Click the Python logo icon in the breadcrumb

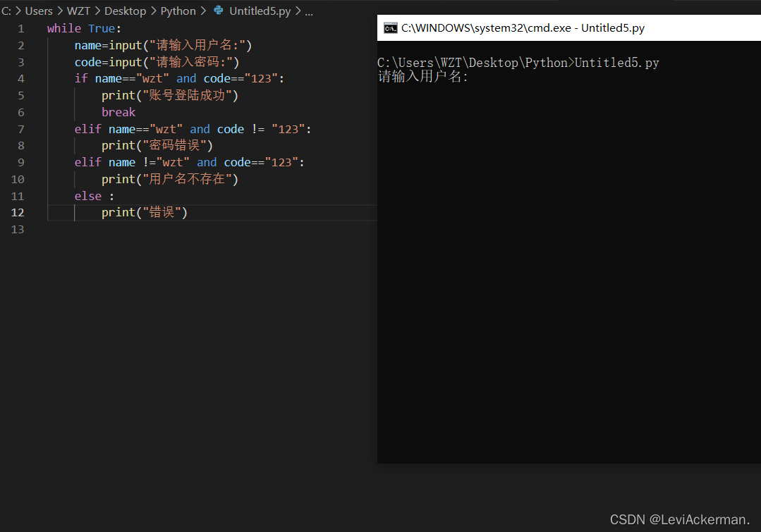click(220, 11)
